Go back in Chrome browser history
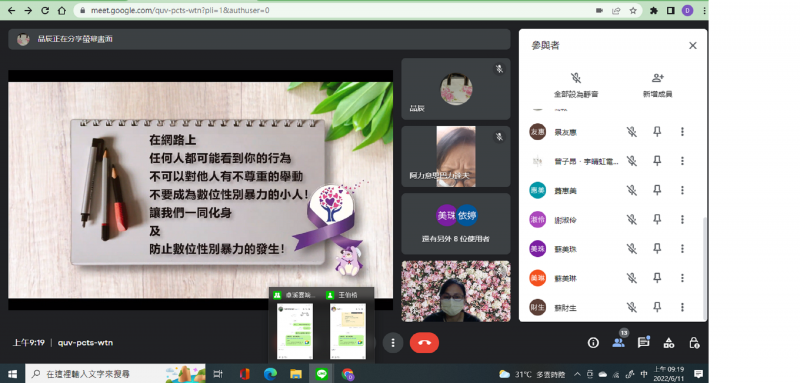 12,10
